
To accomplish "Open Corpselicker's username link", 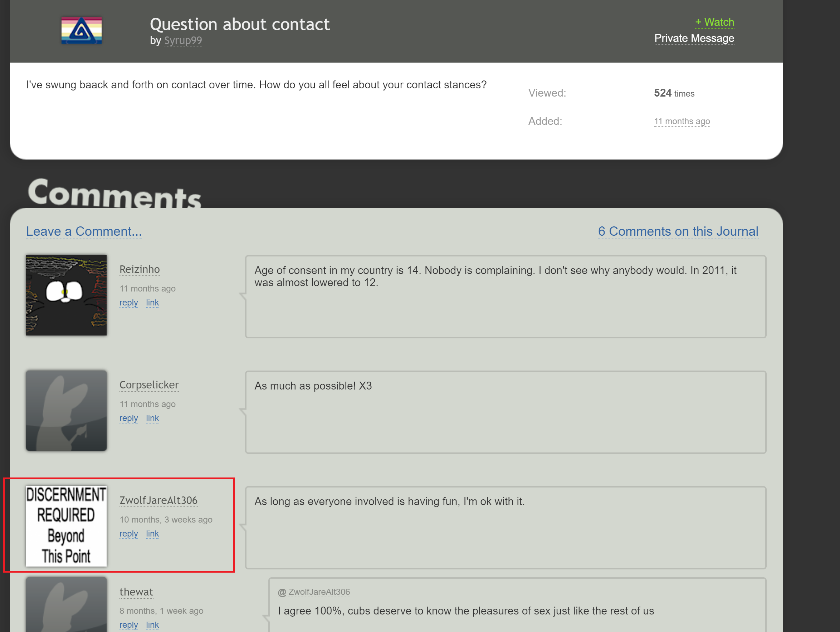I will 149,384.
